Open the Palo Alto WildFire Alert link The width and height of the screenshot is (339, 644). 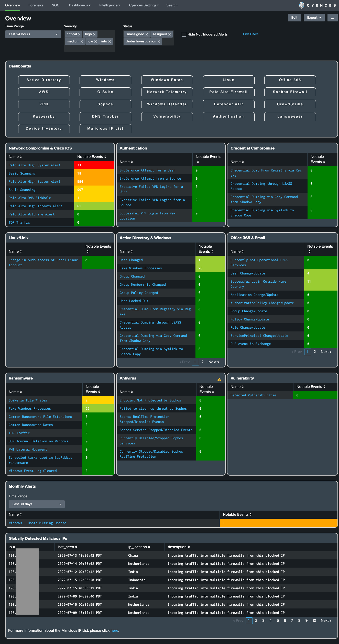pos(32,214)
